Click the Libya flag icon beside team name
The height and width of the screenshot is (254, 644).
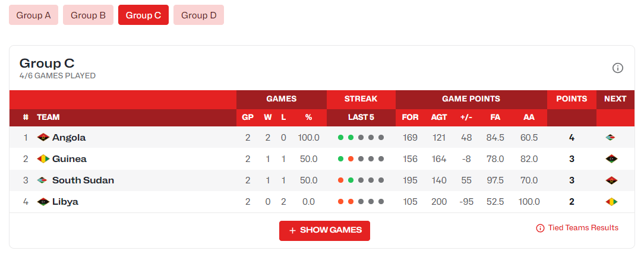(43, 202)
